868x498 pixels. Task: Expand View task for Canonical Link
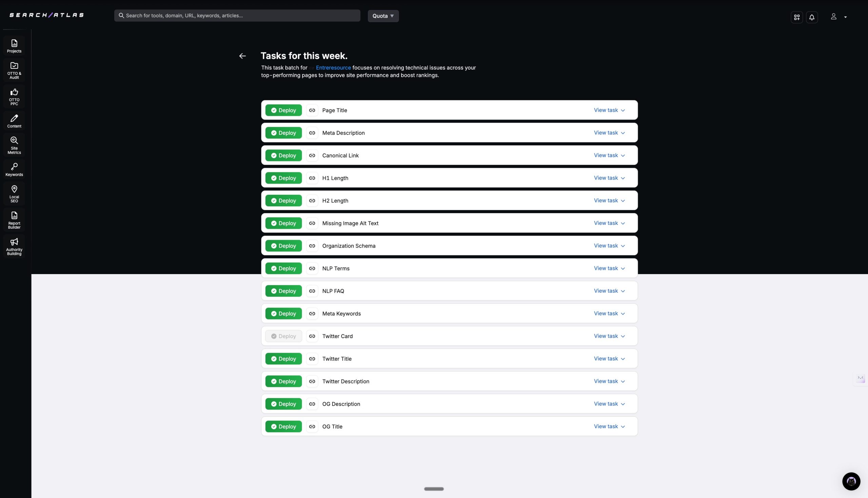609,155
